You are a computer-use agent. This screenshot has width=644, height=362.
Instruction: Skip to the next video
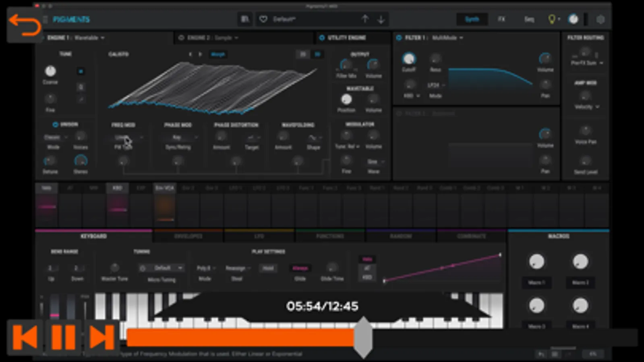[x=101, y=337]
